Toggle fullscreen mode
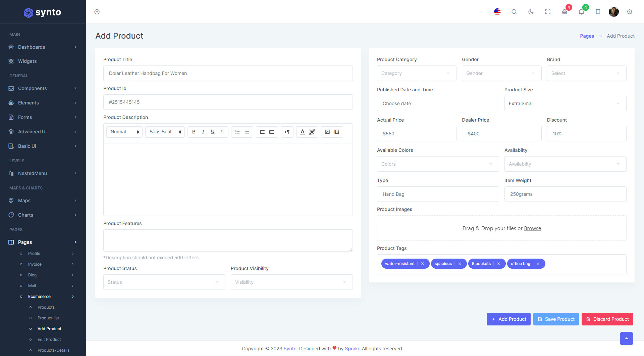Screen dimensions: 644x356 tap(548, 12)
